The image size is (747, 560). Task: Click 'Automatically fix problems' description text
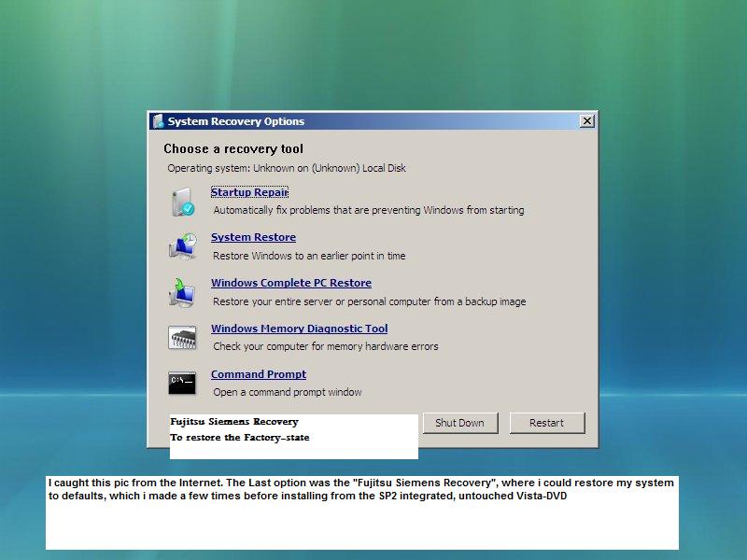coord(369,210)
